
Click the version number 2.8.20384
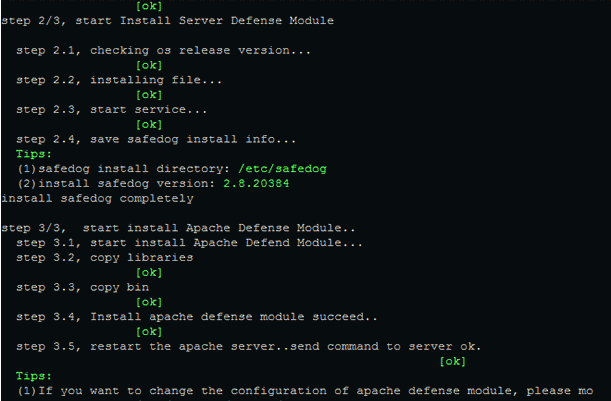click(256, 184)
